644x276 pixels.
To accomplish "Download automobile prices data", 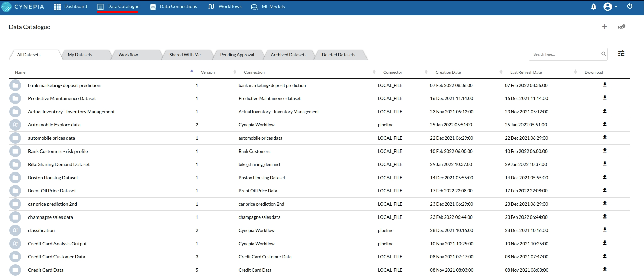I will [x=605, y=137].
